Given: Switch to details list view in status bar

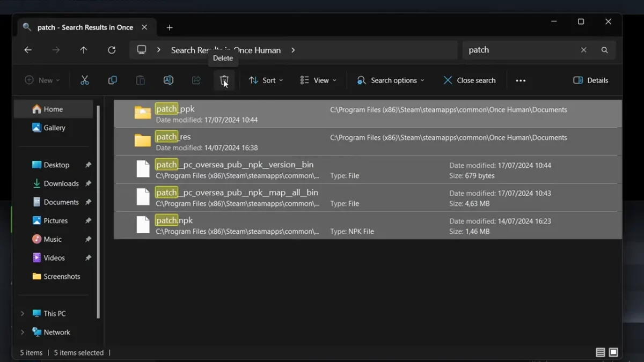Looking at the screenshot, I should tap(600, 352).
